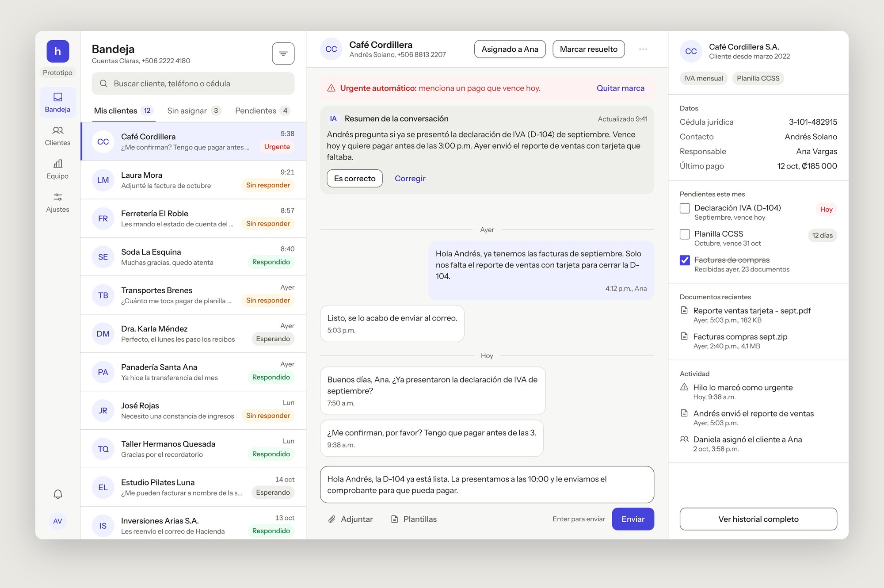Open the Equipo section
884x588 pixels.
click(x=57, y=169)
